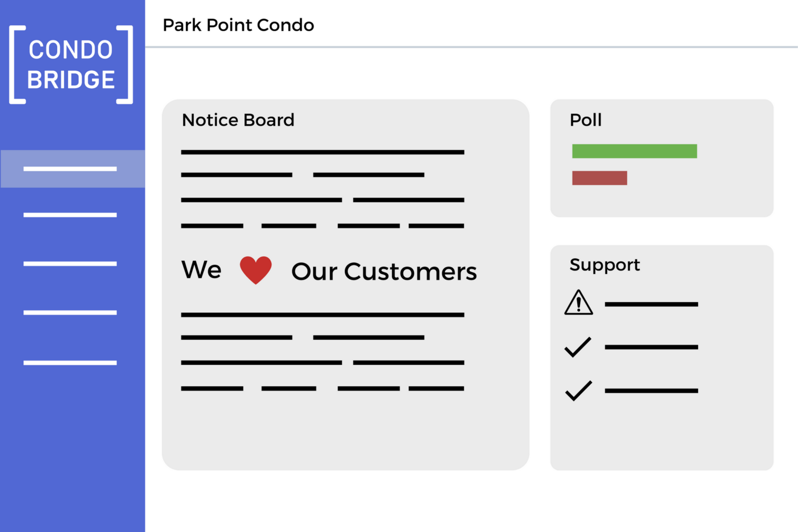Open the fourth sidebar menu item
The height and width of the screenshot is (532, 798).
pos(70,313)
